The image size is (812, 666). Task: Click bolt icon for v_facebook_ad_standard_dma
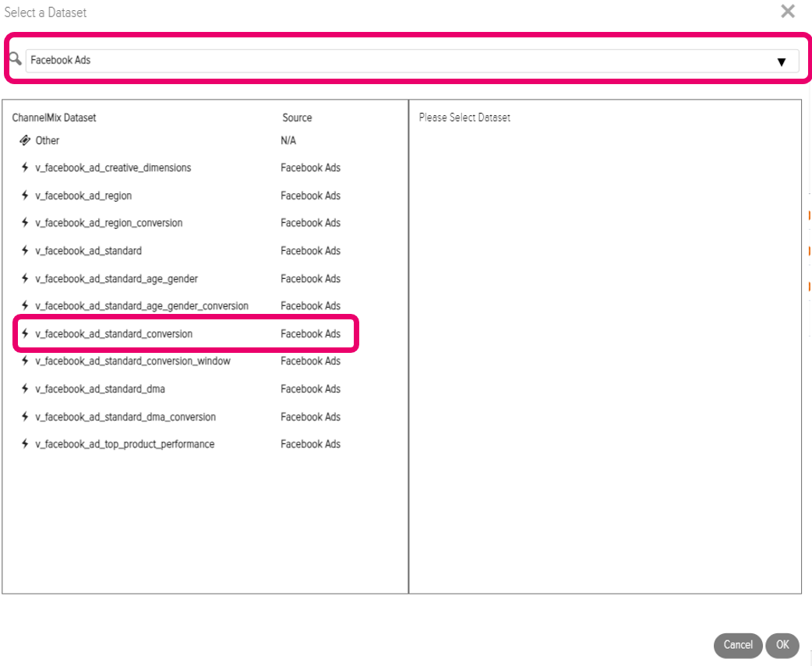(x=24, y=389)
